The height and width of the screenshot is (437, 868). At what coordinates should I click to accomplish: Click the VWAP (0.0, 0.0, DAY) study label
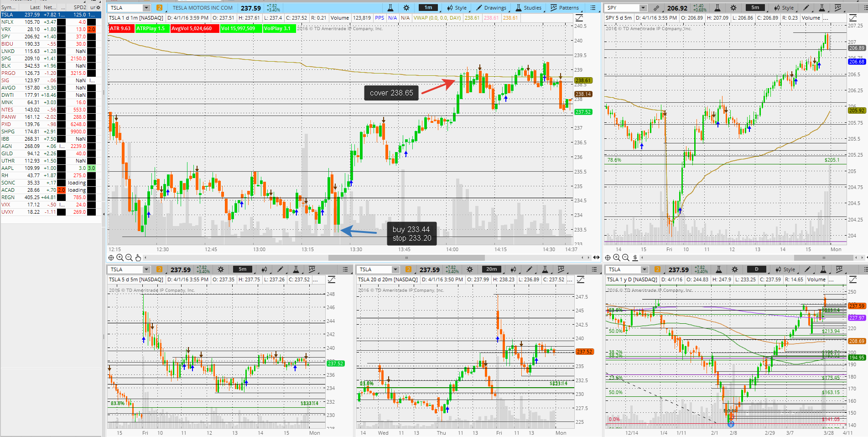(437, 18)
